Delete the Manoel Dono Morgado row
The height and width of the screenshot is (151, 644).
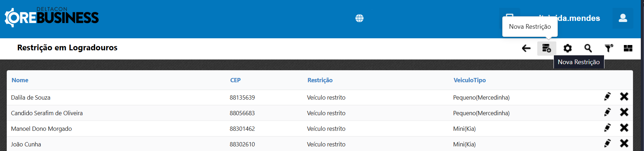tap(624, 128)
